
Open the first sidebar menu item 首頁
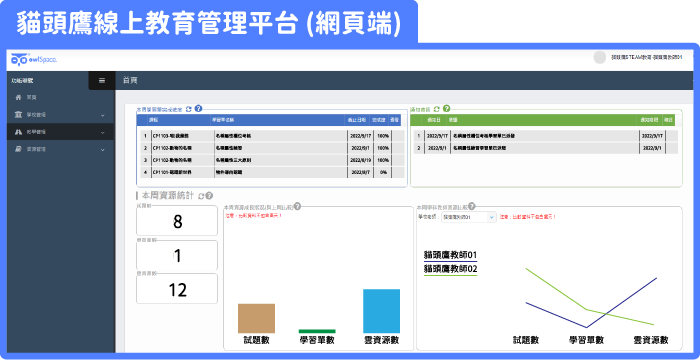point(31,97)
